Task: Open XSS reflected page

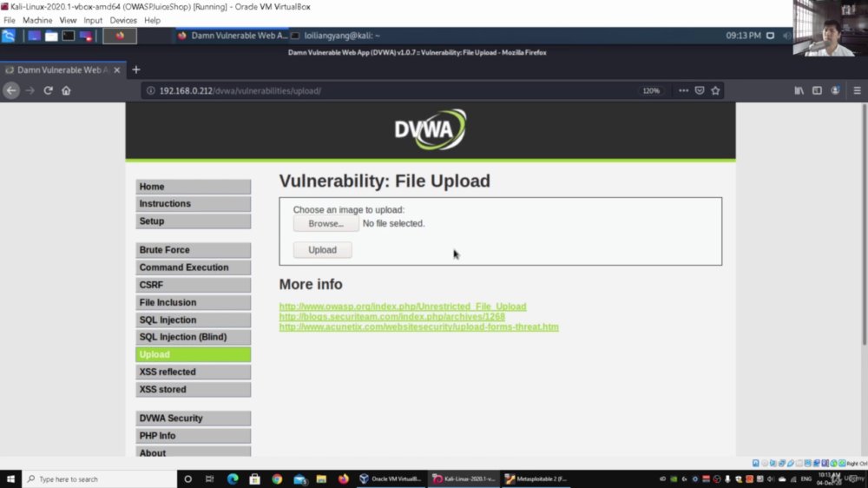Action: (x=194, y=372)
